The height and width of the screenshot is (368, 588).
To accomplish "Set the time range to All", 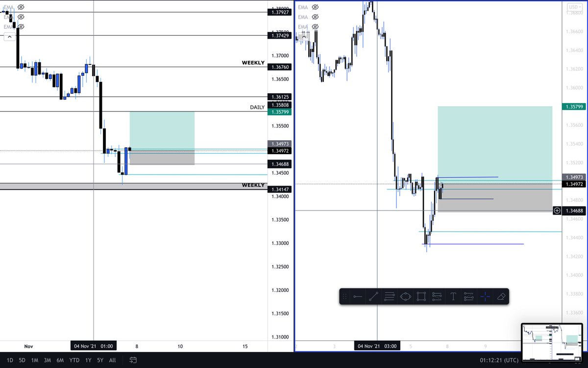I will click(x=113, y=360).
